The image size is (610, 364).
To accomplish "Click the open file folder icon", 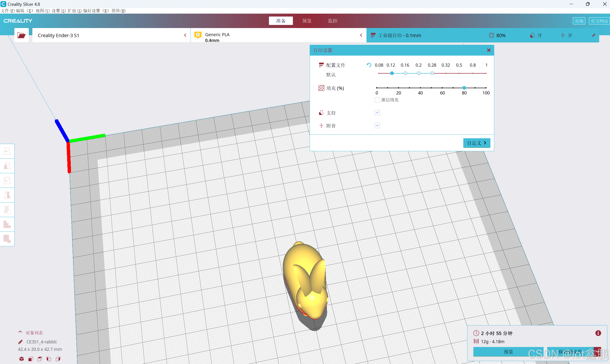I will 21,35.
